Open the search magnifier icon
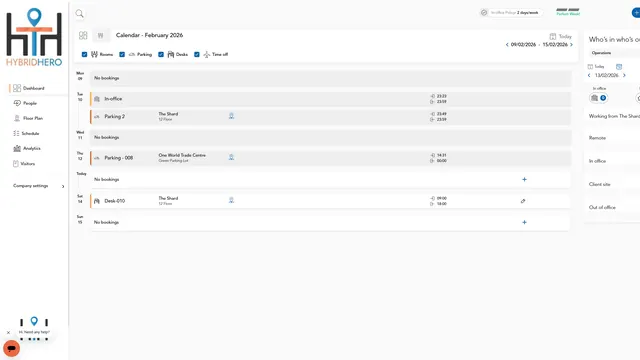 pyautogui.click(x=80, y=13)
